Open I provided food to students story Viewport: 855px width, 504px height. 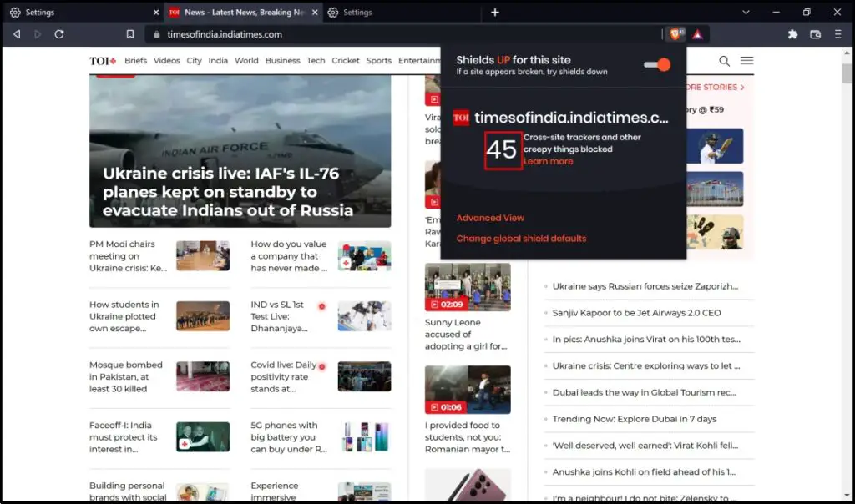468,437
